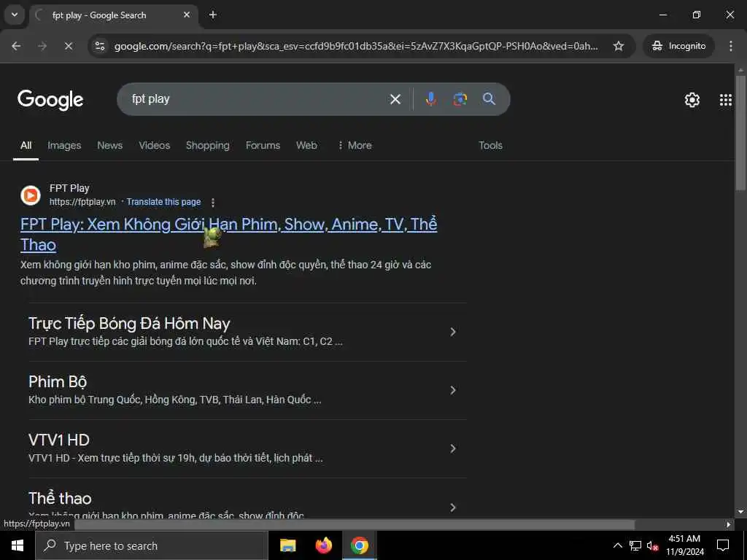This screenshot has width=747, height=560.
Task: Submit search with magnifier icon
Action: (x=489, y=99)
